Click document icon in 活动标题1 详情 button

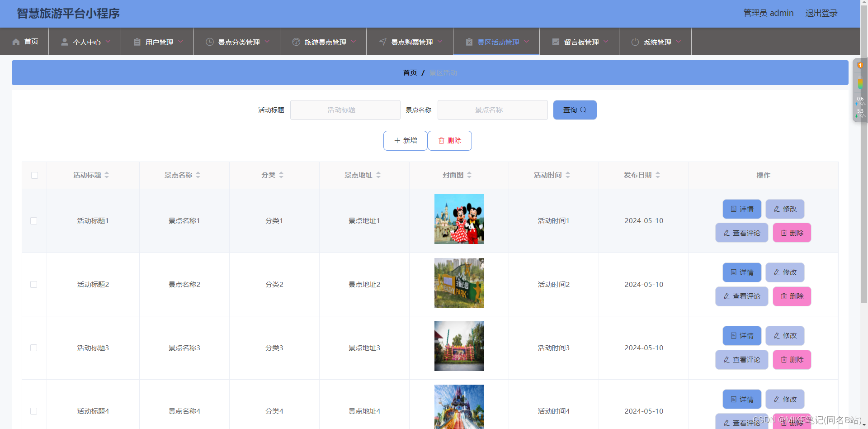[734, 209]
